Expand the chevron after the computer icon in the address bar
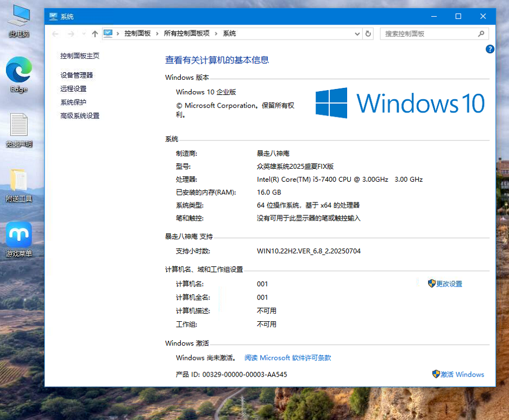 pyautogui.click(x=118, y=34)
